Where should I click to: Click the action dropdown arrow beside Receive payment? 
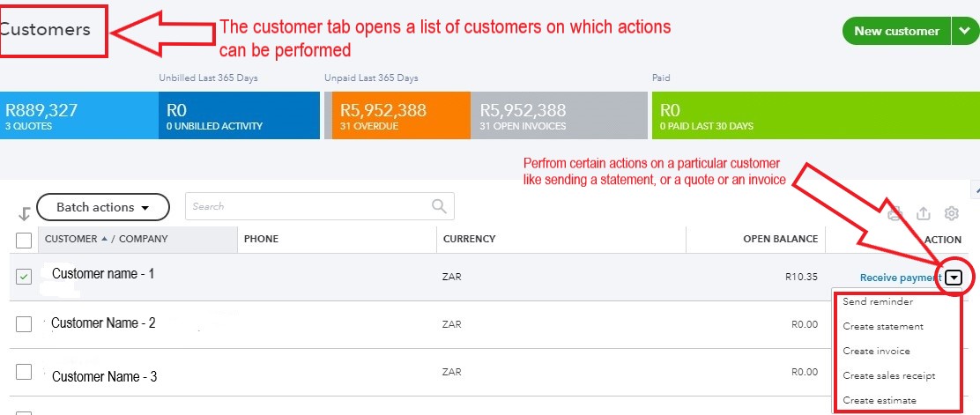(955, 278)
